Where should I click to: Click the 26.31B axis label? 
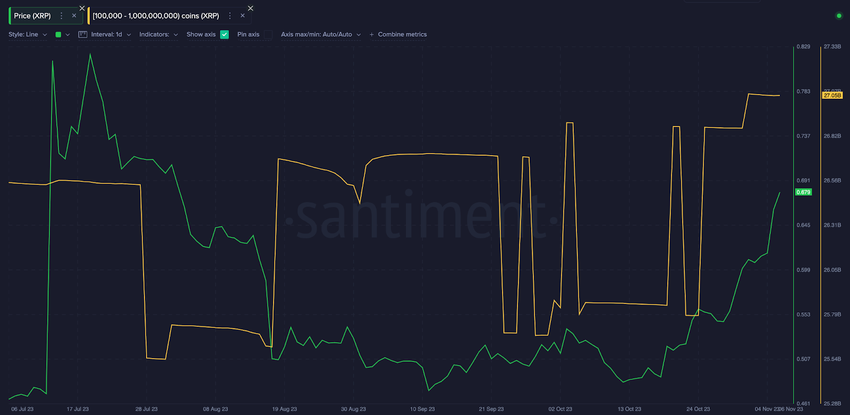[x=832, y=225]
